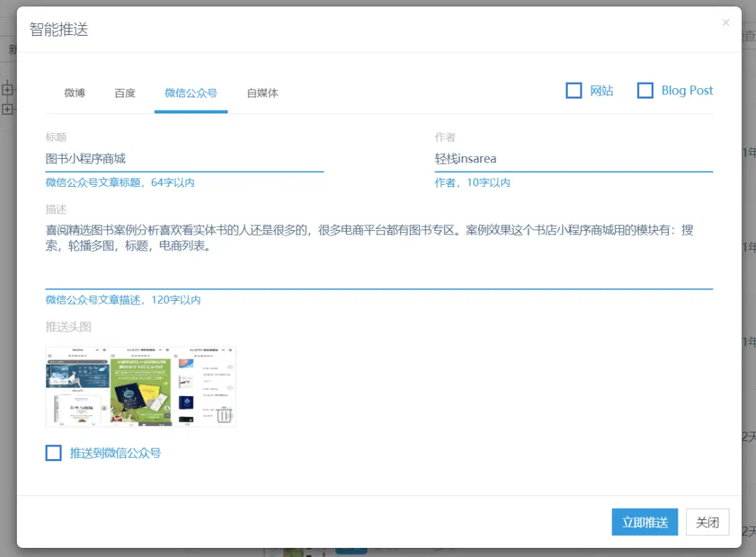Click the 关闭 button

click(707, 522)
